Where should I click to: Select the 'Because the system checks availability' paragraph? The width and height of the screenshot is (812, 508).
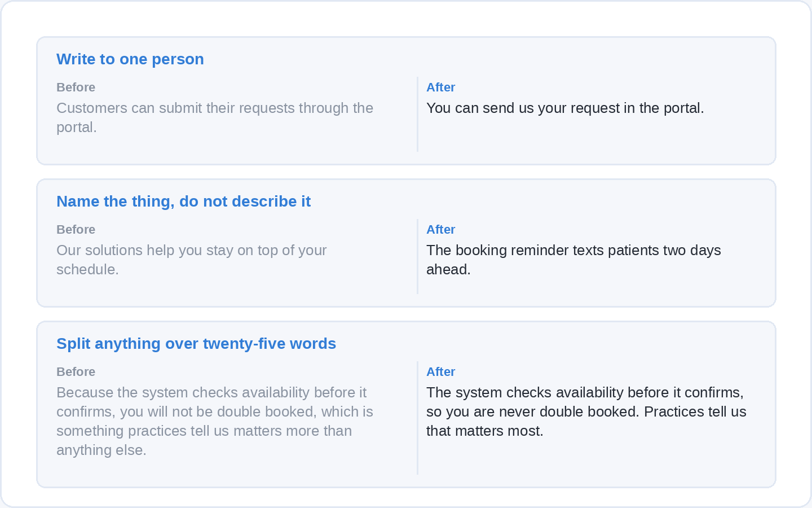215,421
